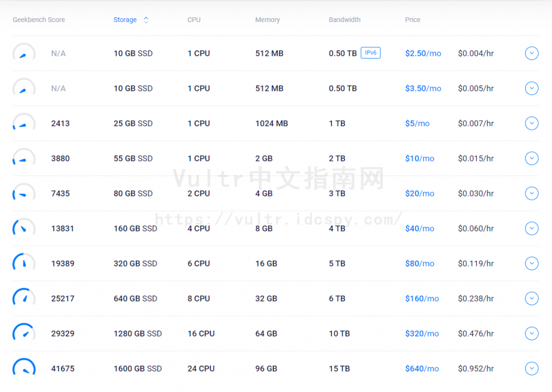Viewport: 552px width, 392px height.
Task: Click the Storage sort arrows icon
Action: [146, 20]
